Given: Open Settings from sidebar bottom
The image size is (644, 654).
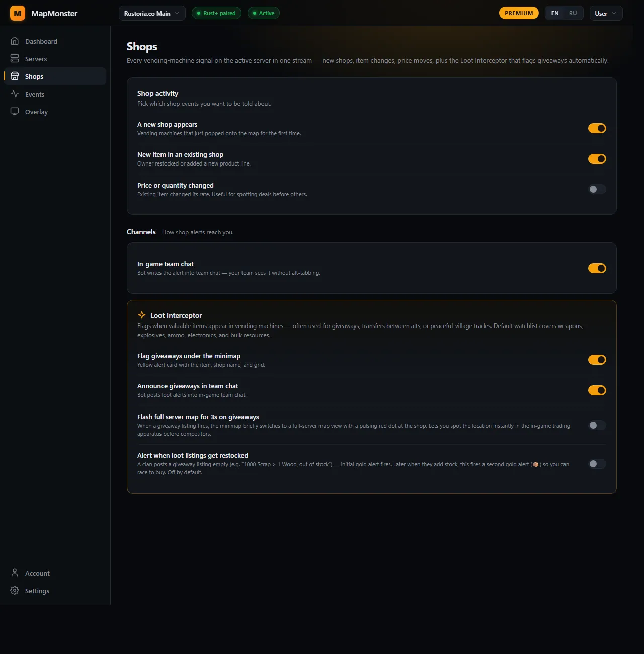Looking at the screenshot, I should tap(55, 591).
